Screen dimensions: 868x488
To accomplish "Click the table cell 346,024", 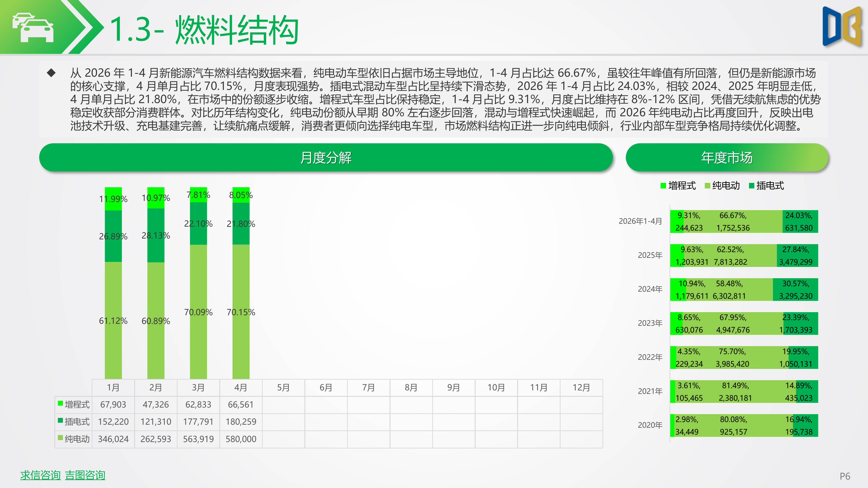I will click(113, 439).
